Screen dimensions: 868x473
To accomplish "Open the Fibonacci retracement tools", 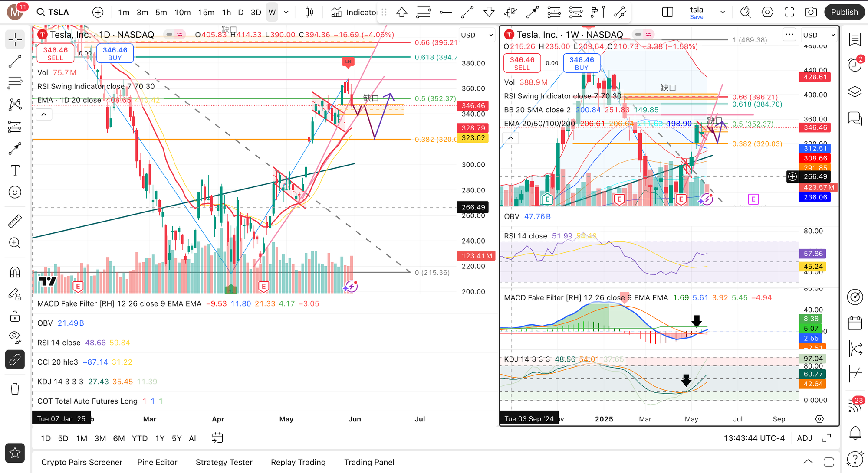I will [15, 83].
